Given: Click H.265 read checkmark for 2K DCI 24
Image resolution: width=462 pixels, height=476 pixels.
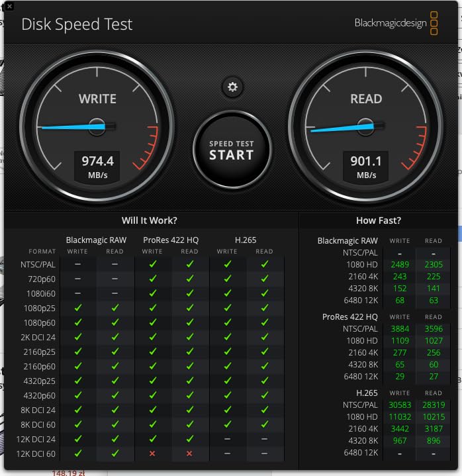Looking at the screenshot, I should (x=265, y=337).
